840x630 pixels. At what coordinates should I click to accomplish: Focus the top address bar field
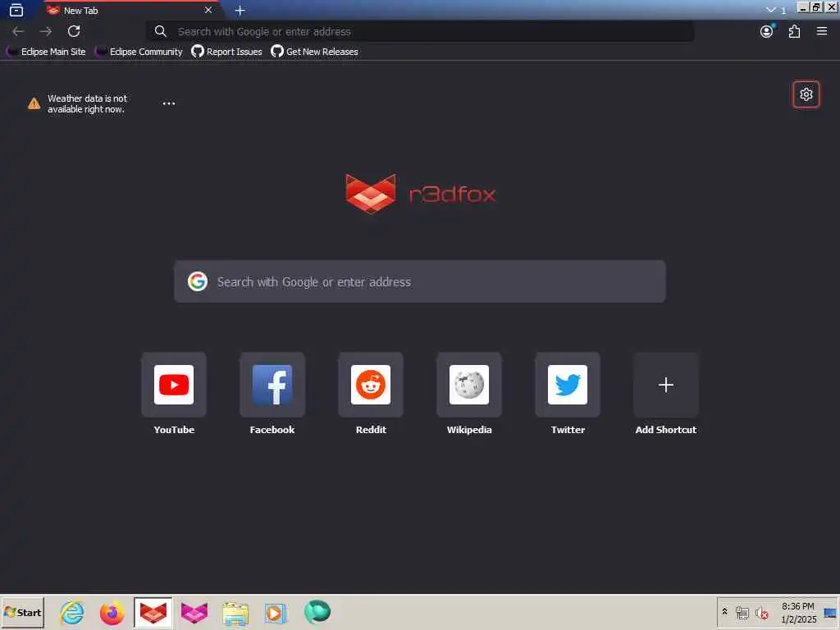click(x=420, y=32)
